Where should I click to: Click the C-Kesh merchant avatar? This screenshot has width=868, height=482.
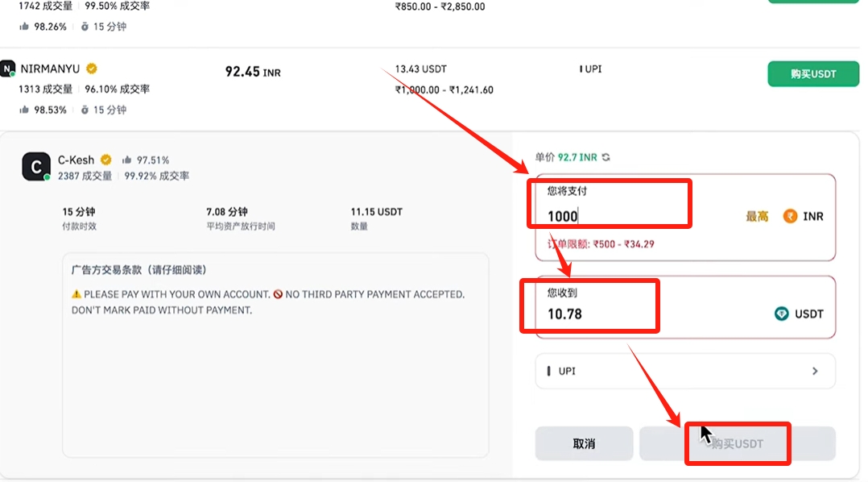pyautogui.click(x=36, y=166)
